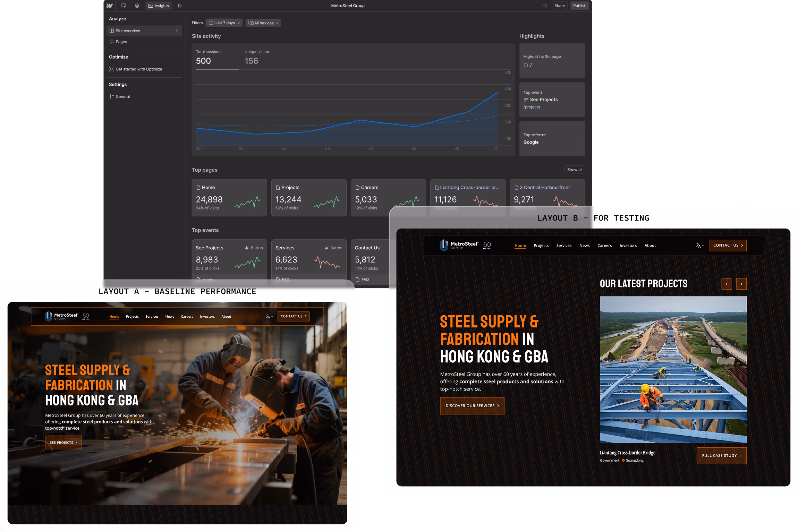Image resolution: width=798 pixels, height=532 pixels.
Task: Click Investors in Layout A navigation
Action: tap(207, 317)
